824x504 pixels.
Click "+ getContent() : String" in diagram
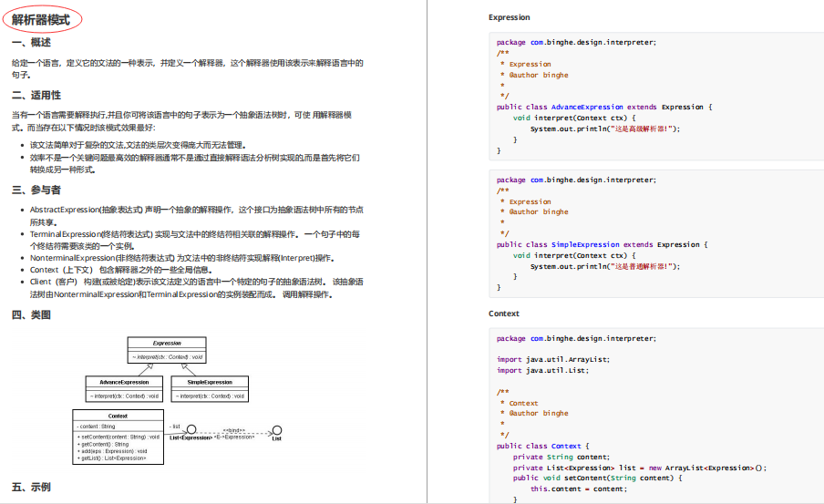coord(102,444)
